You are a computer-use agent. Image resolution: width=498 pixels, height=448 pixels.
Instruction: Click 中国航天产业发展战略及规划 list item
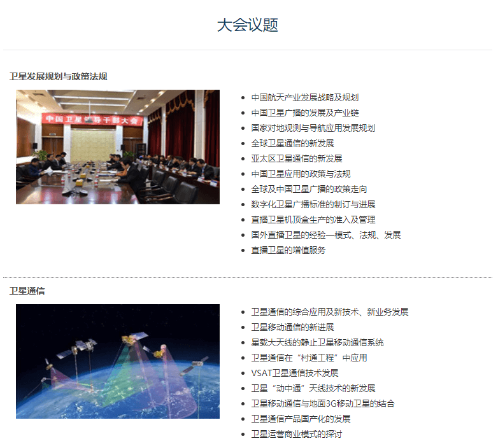(x=305, y=97)
